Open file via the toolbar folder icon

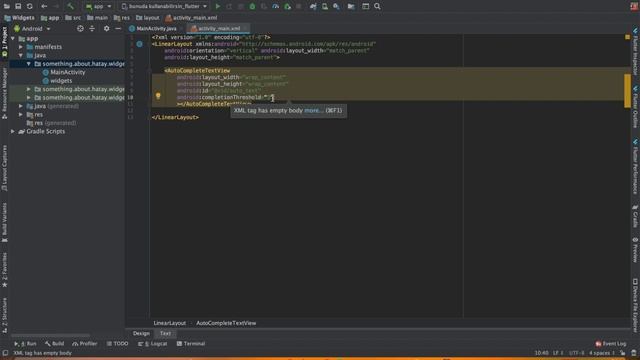click(7, 6)
